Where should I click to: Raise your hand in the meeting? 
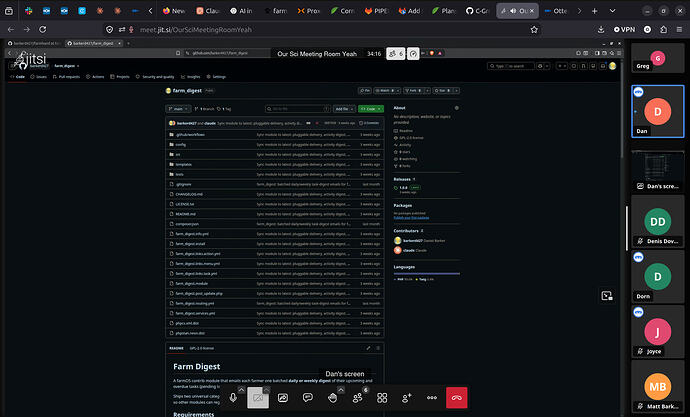tap(333, 398)
